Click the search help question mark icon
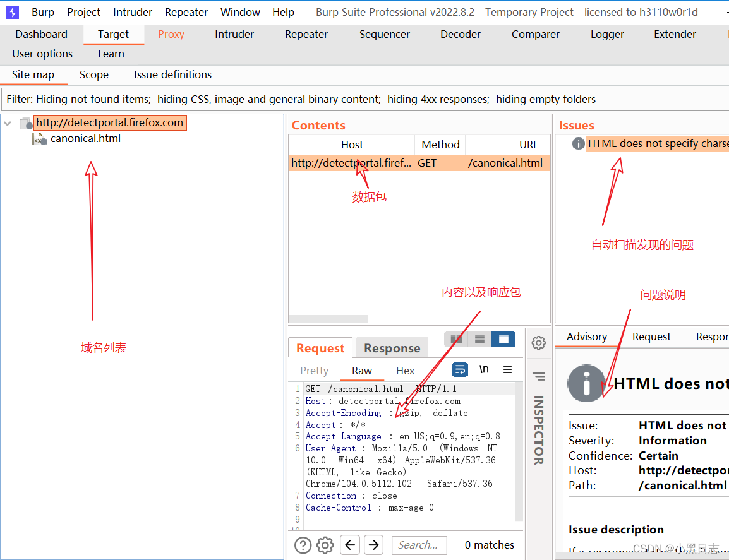The height and width of the screenshot is (560, 729). click(303, 545)
